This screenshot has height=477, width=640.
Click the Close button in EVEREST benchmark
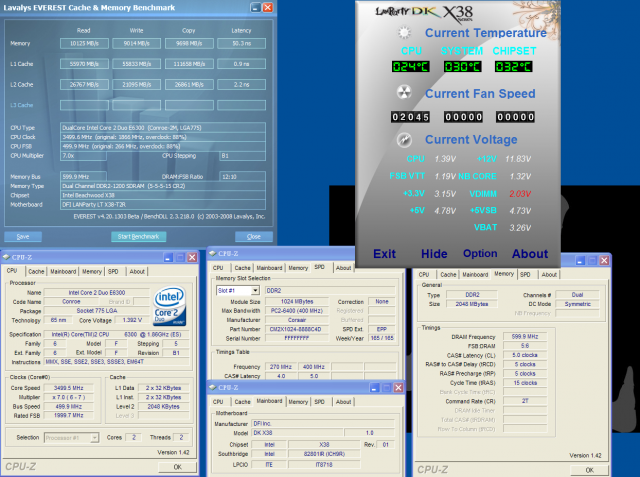253,237
